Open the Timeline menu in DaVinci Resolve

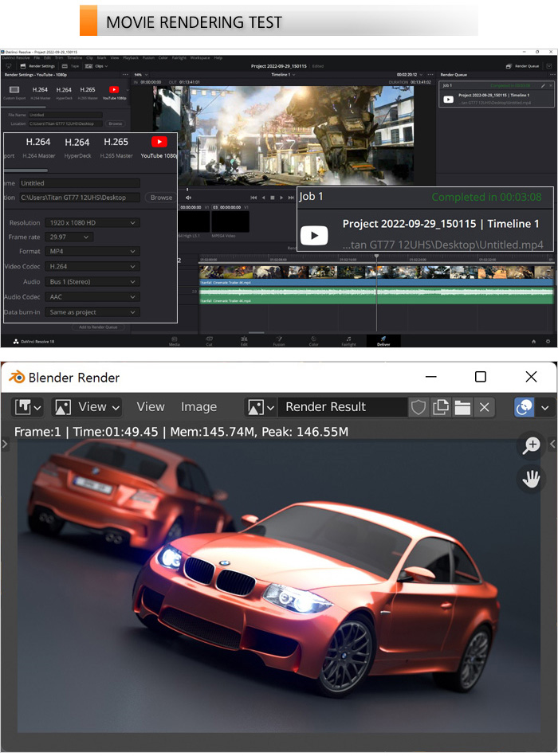[74, 58]
